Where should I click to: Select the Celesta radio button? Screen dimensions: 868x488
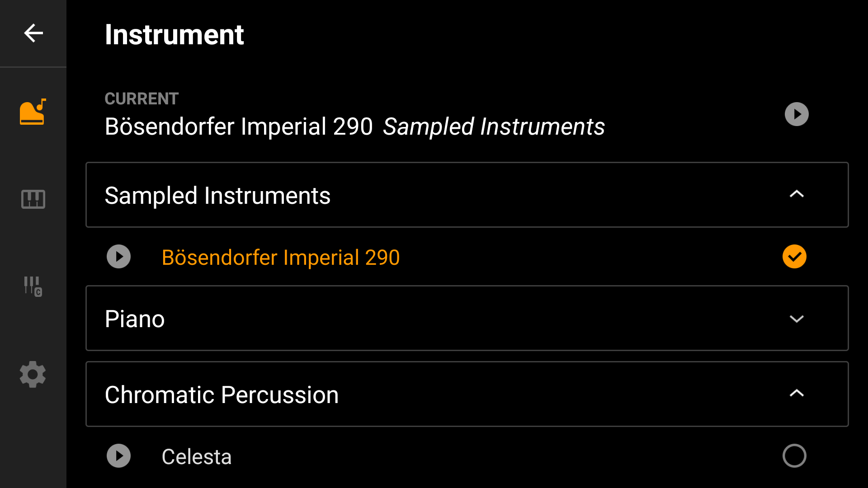tap(794, 456)
